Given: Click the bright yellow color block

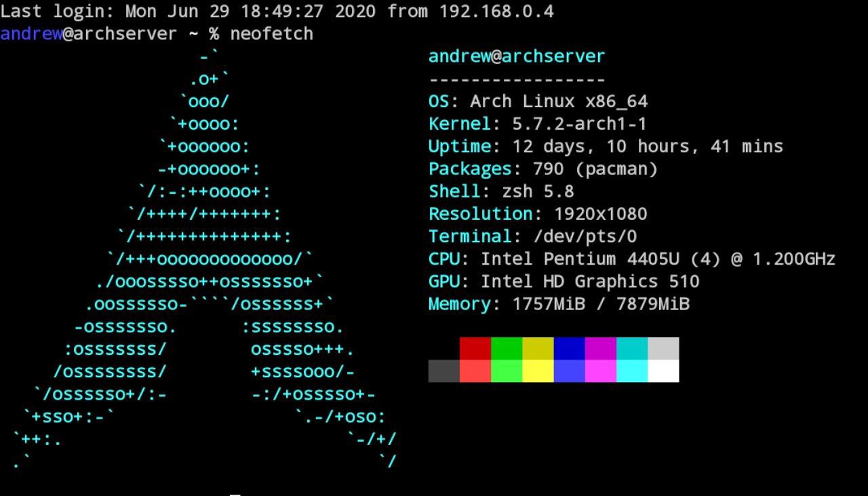Looking at the screenshot, I should [538, 371].
